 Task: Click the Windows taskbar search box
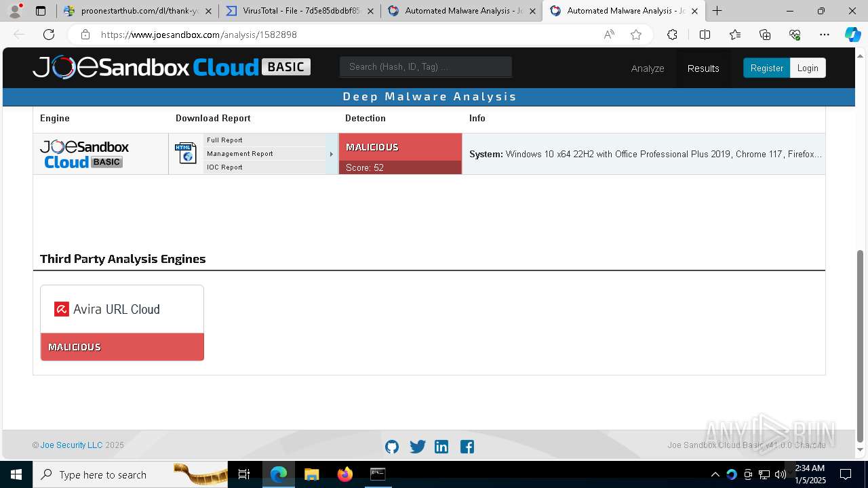tap(130, 474)
